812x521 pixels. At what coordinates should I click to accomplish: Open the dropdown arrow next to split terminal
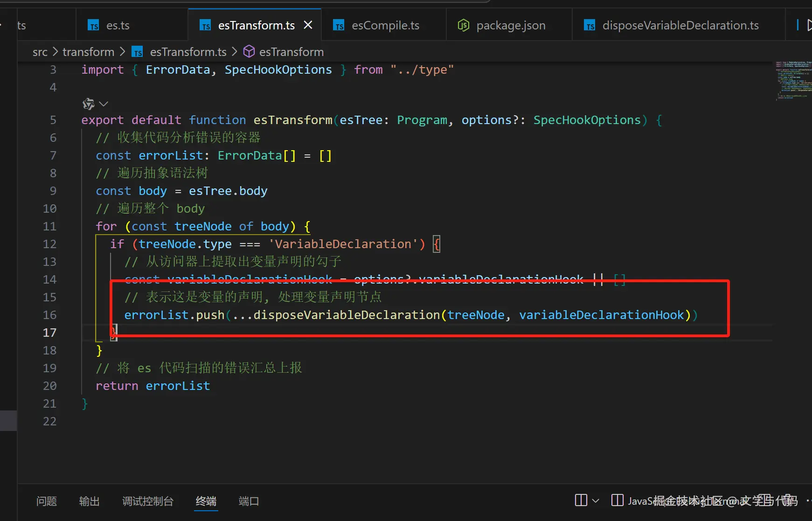[x=596, y=501]
